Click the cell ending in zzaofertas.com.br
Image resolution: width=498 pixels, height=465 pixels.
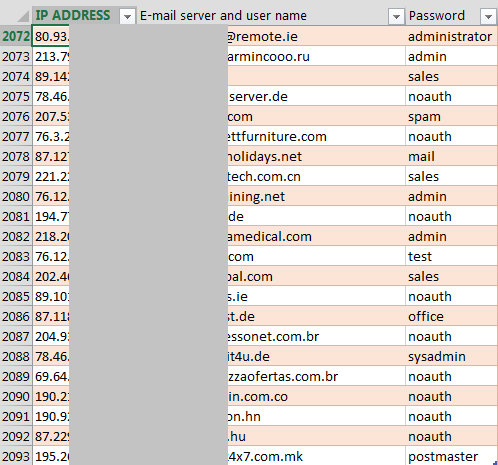point(271,376)
